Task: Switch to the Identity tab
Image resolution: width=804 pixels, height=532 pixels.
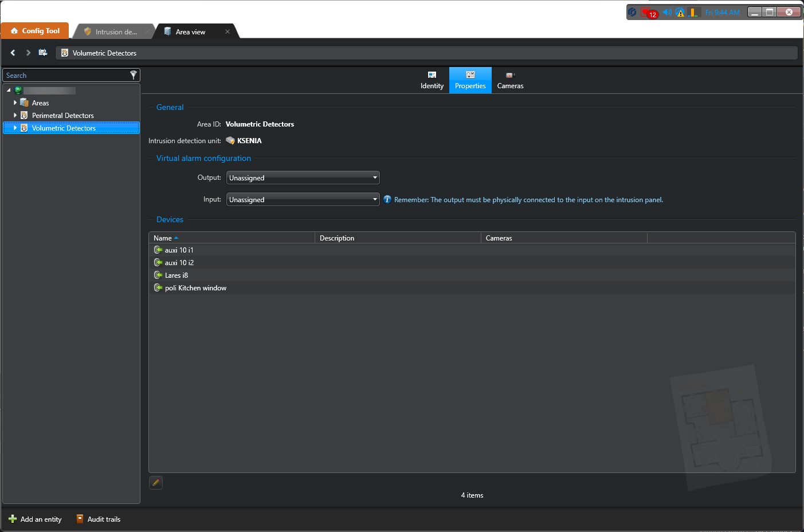Action: [432, 80]
